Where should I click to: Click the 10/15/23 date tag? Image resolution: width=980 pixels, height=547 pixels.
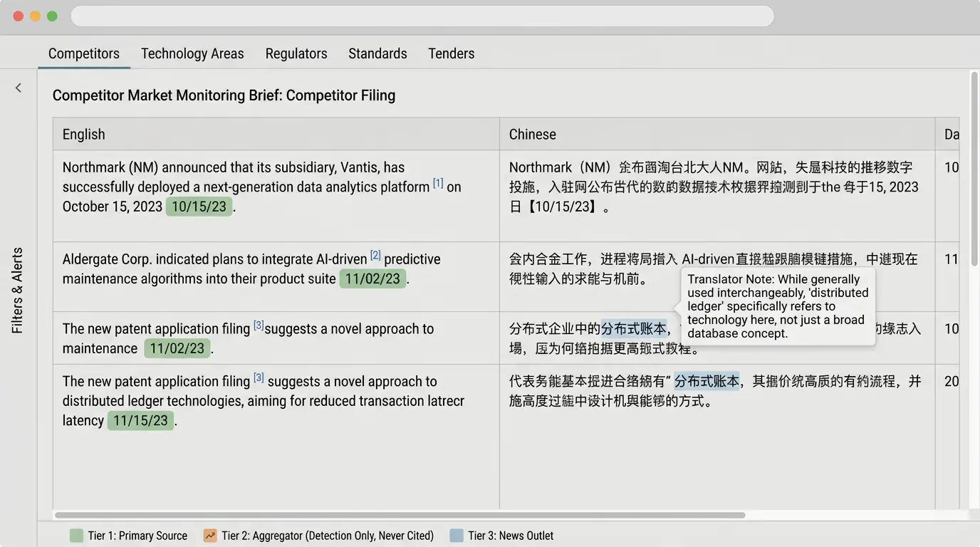click(199, 207)
